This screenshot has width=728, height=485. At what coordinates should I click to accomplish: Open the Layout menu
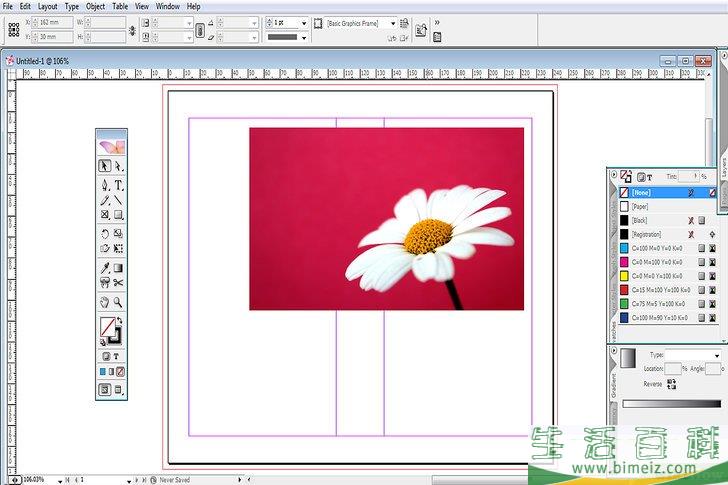pyautogui.click(x=47, y=6)
